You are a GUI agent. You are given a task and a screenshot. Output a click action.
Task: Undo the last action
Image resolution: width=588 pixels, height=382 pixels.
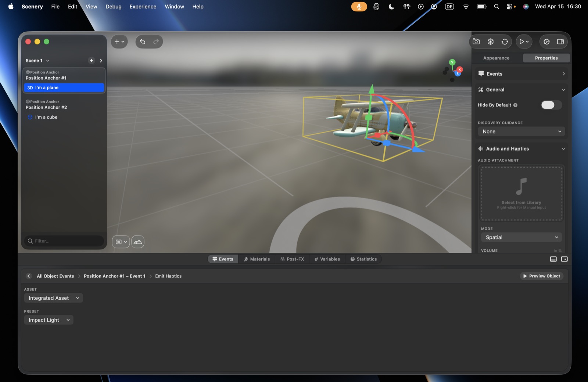click(143, 42)
